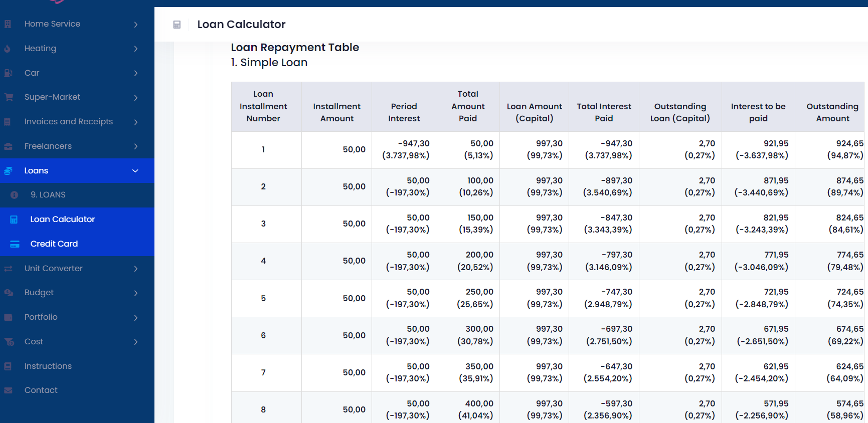This screenshot has height=423, width=868.
Task: Expand the Home Service menu chevron
Action: [x=135, y=24]
